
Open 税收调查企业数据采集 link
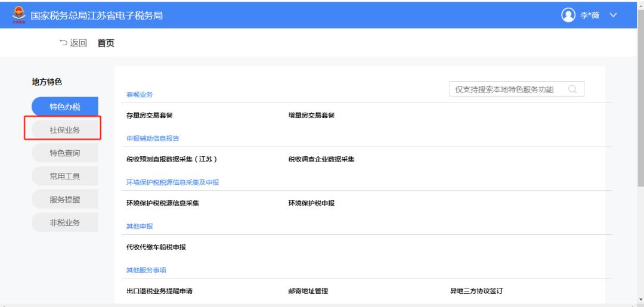tap(321, 159)
